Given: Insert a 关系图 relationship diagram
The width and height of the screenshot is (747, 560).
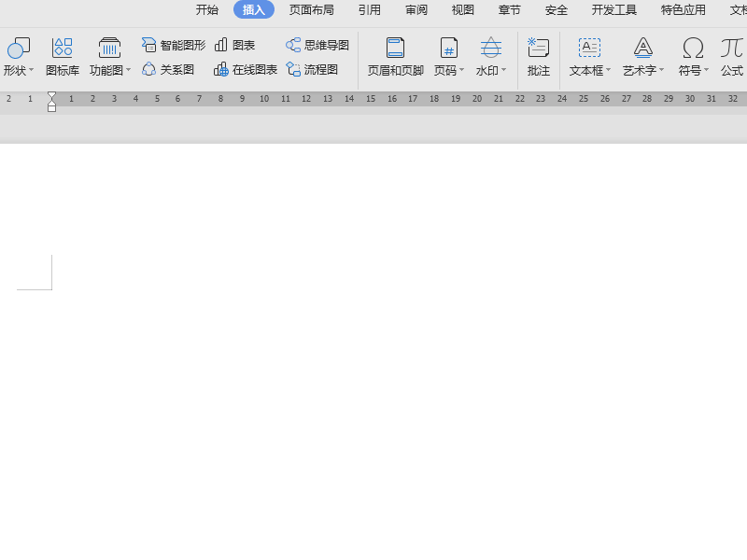Looking at the screenshot, I should click(168, 69).
